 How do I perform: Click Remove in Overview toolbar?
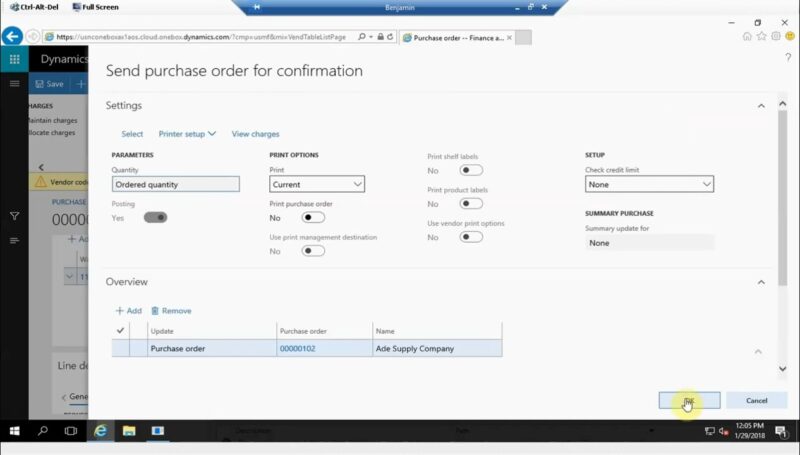point(171,311)
